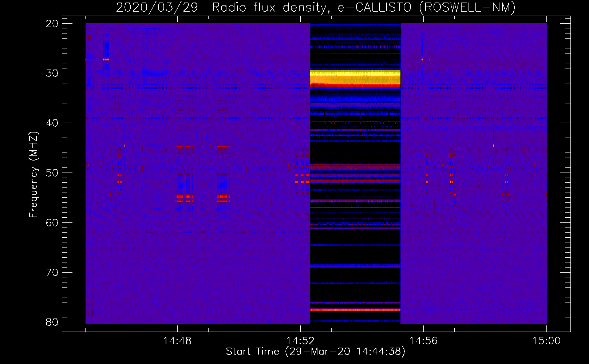Click the Frequency (MHZ) axis label
This screenshot has width=589, height=364.
click(x=33, y=175)
